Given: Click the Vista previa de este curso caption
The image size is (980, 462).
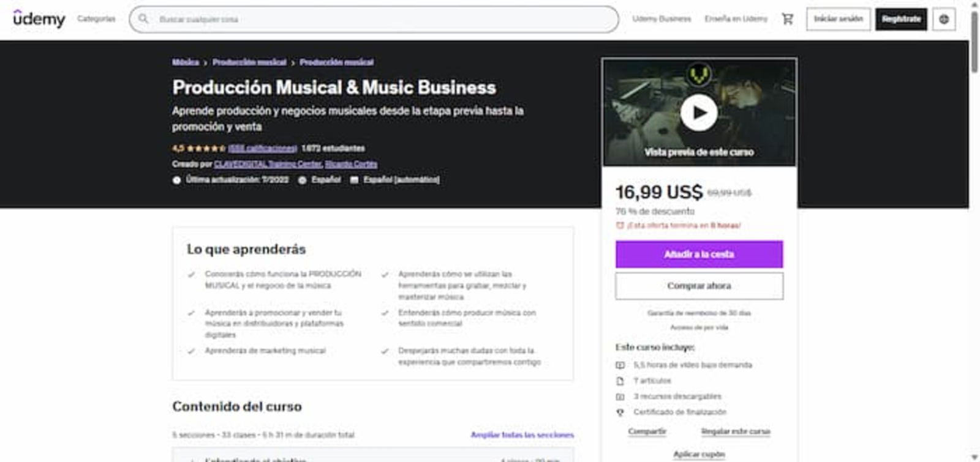Looking at the screenshot, I should click(x=699, y=152).
